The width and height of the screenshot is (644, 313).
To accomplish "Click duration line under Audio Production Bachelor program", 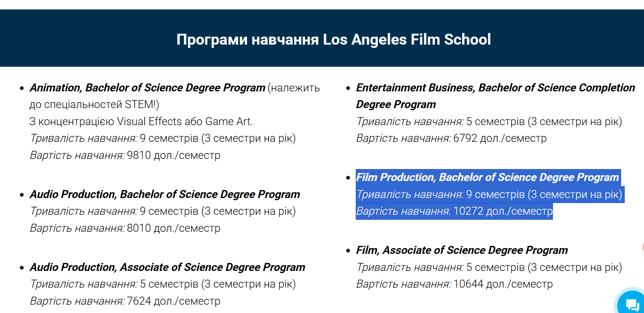I will [x=162, y=211].
